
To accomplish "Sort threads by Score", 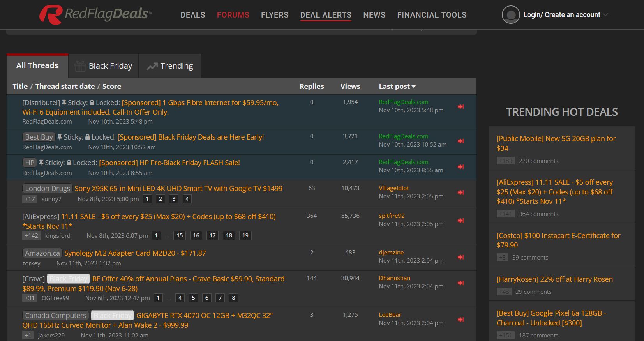I will point(112,87).
